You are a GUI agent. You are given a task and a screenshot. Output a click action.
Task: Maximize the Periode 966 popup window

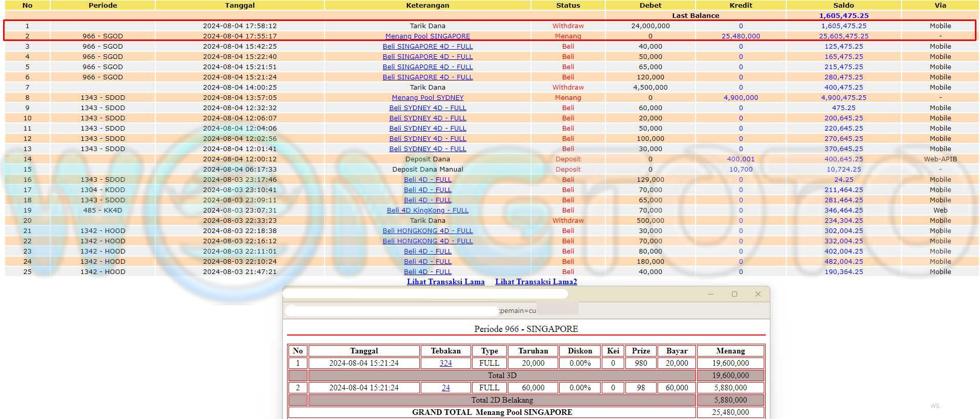[x=734, y=294]
